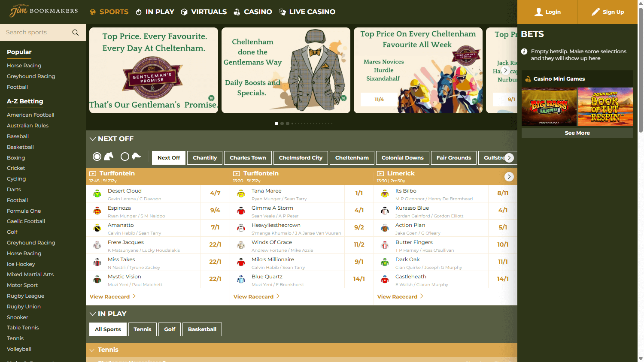The height and width of the screenshot is (362, 644).
Task: Select the Cheltenham racecourse tab
Action: (x=352, y=158)
